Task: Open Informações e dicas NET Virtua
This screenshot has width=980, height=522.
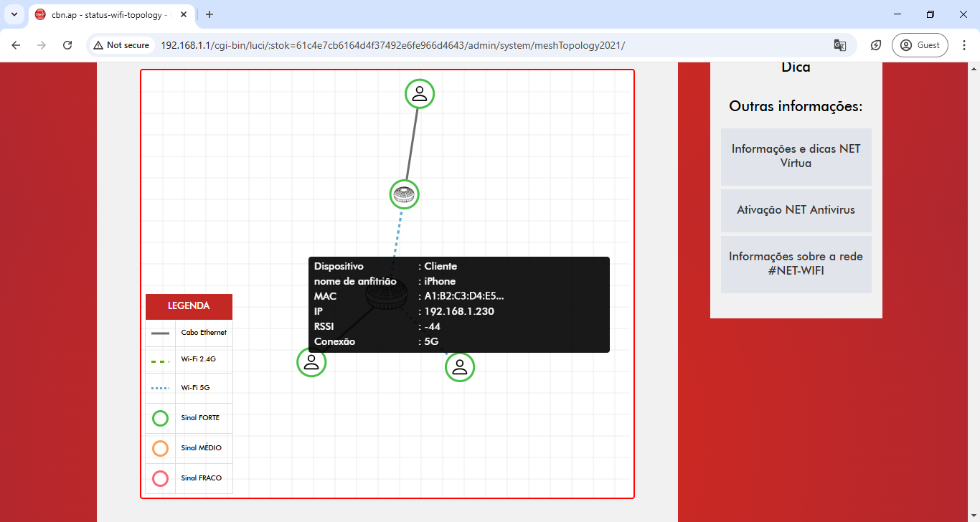Action: coord(796,156)
